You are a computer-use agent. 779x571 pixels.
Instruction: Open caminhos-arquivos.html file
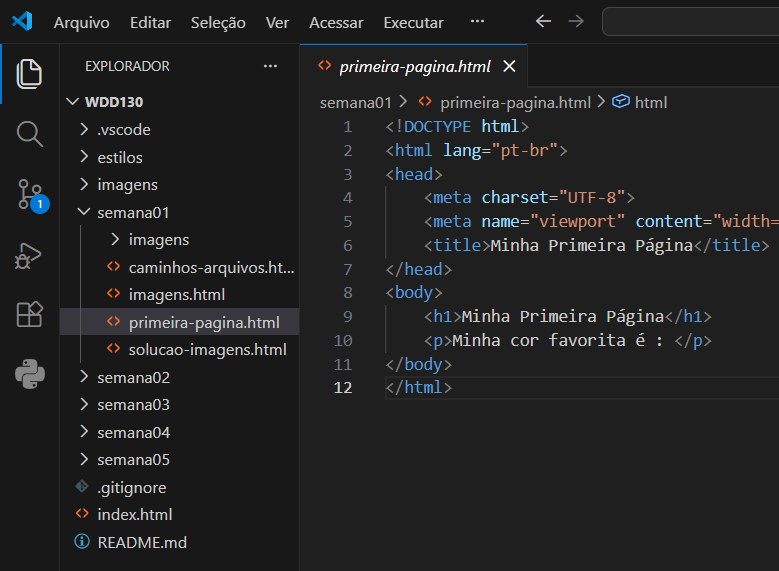(180, 268)
